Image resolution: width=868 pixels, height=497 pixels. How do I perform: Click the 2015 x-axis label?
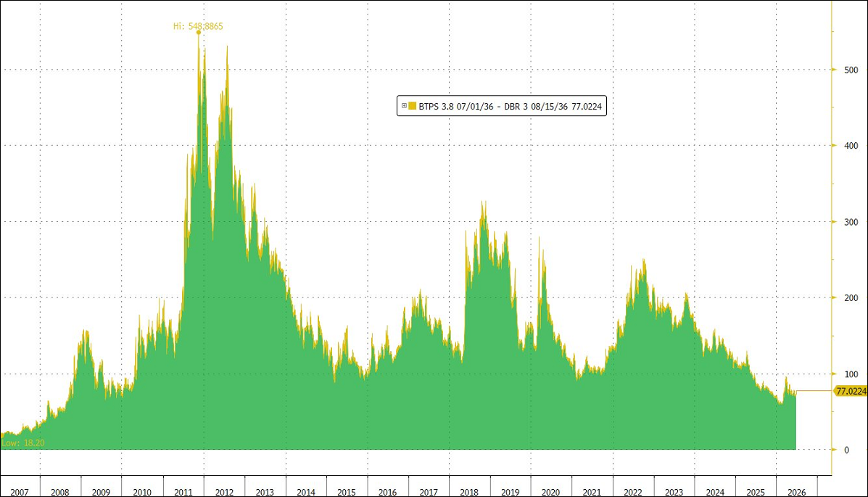click(x=347, y=492)
